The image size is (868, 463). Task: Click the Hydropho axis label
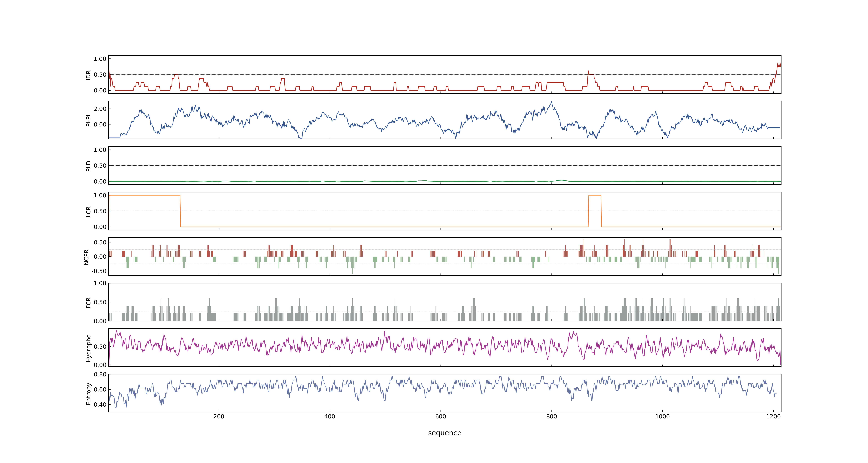(x=88, y=348)
